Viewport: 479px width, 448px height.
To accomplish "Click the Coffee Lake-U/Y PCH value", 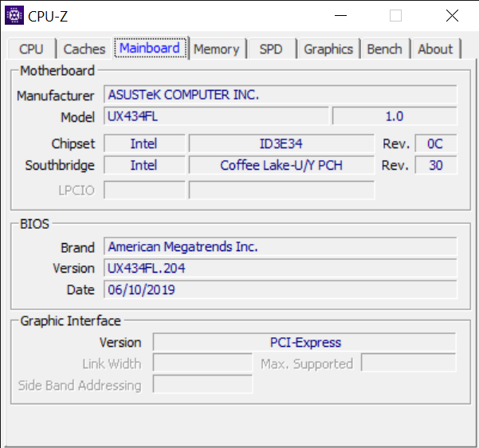I will 281,165.
